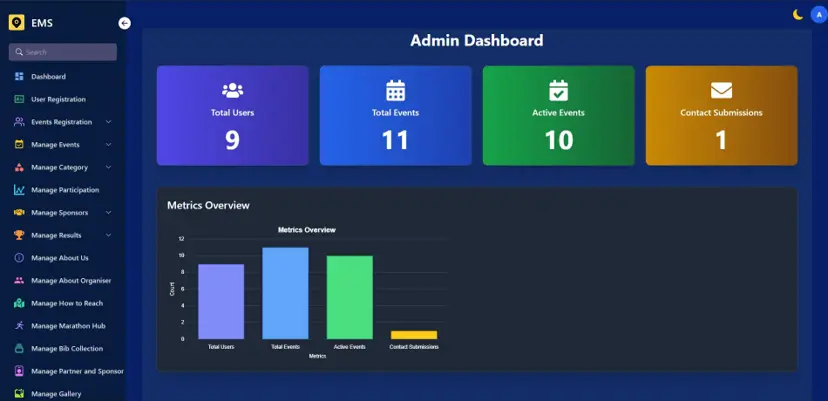Click the checked calendar icon on Active Events
Screen dimensions: 828x401
click(x=559, y=90)
